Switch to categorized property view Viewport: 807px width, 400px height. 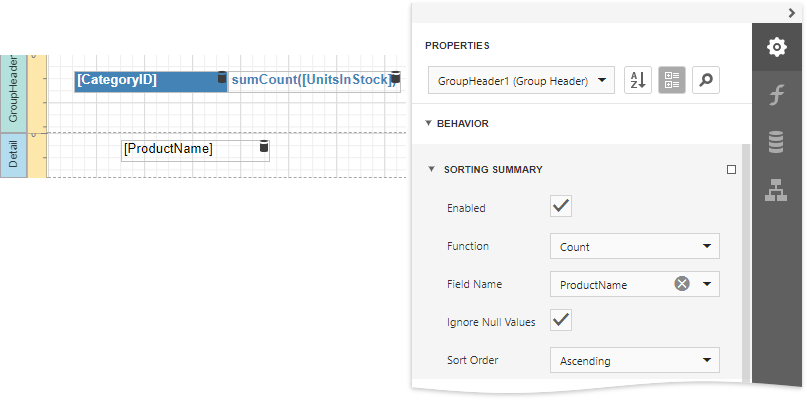coord(671,81)
